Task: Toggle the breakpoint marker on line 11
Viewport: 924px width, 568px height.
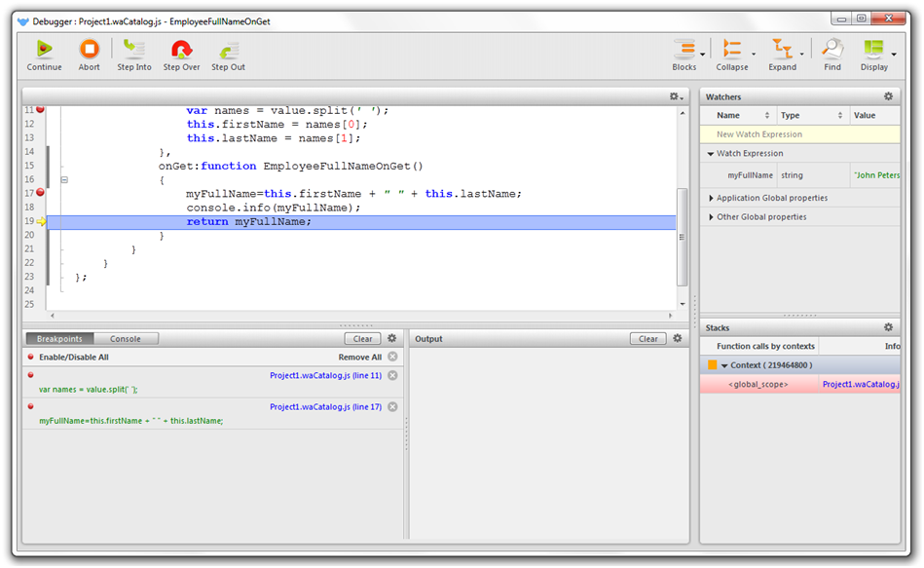Action: [40, 110]
